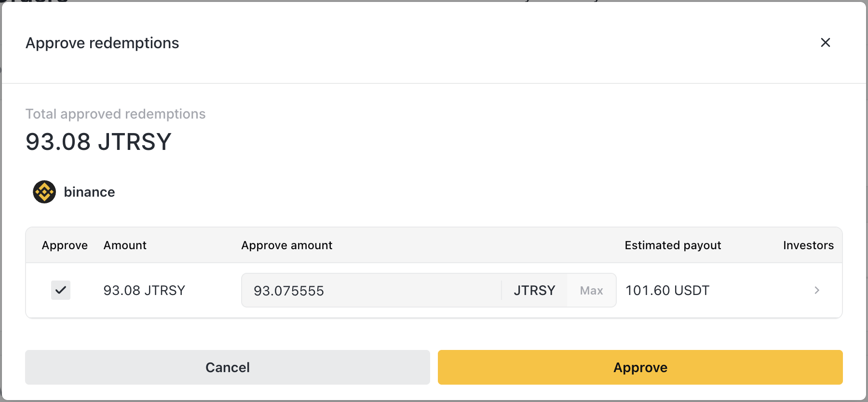Click the Approve redemptions dialog title
The width and height of the screenshot is (868, 402).
(102, 43)
